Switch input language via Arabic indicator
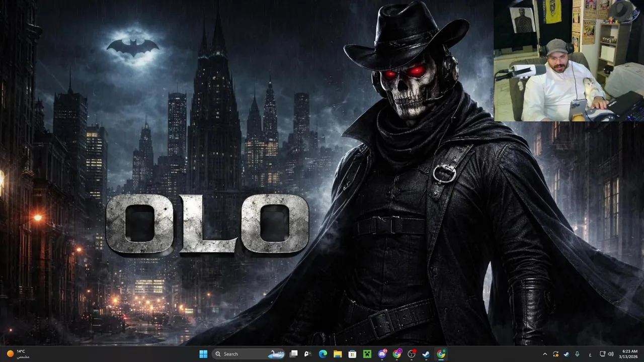This screenshot has height=362, width=644. [x=590, y=354]
